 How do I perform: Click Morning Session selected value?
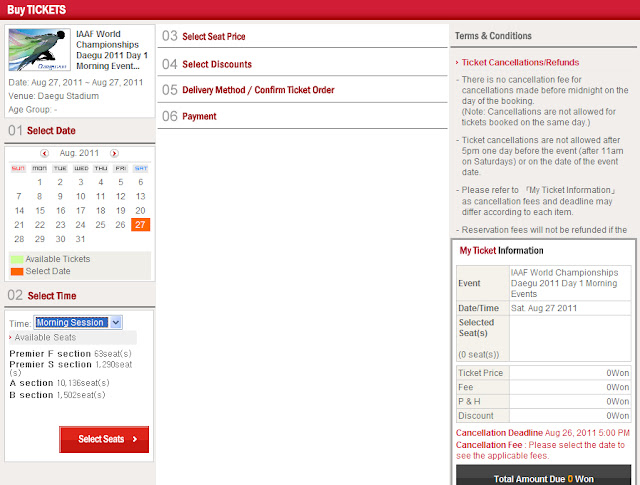(71, 323)
